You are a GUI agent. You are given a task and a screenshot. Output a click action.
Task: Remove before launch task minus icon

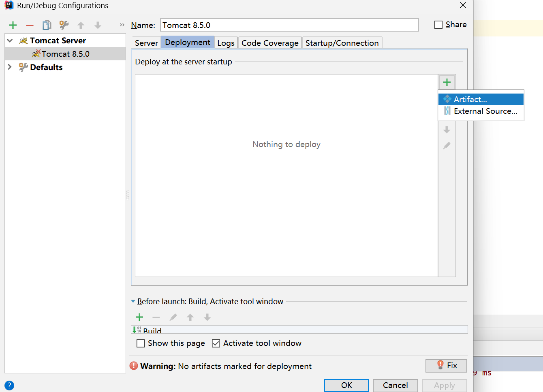pyautogui.click(x=156, y=317)
